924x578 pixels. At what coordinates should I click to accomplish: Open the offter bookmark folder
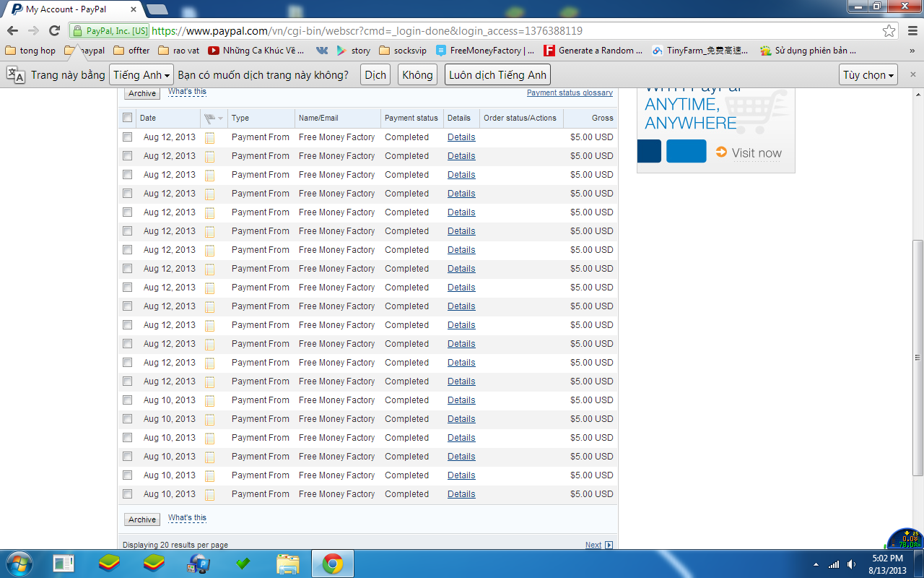(x=131, y=51)
